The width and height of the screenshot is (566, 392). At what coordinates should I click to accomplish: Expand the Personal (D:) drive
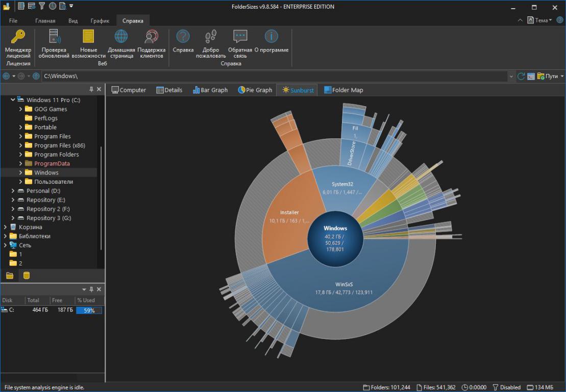[x=13, y=191]
